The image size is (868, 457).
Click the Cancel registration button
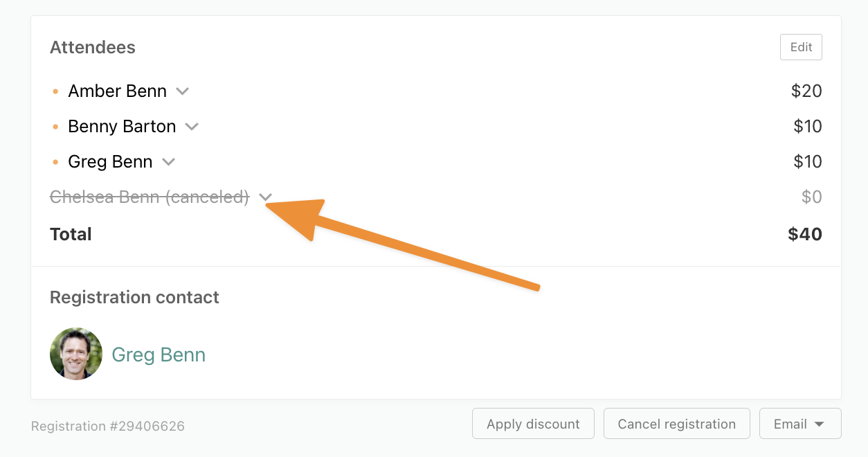pyautogui.click(x=676, y=424)
